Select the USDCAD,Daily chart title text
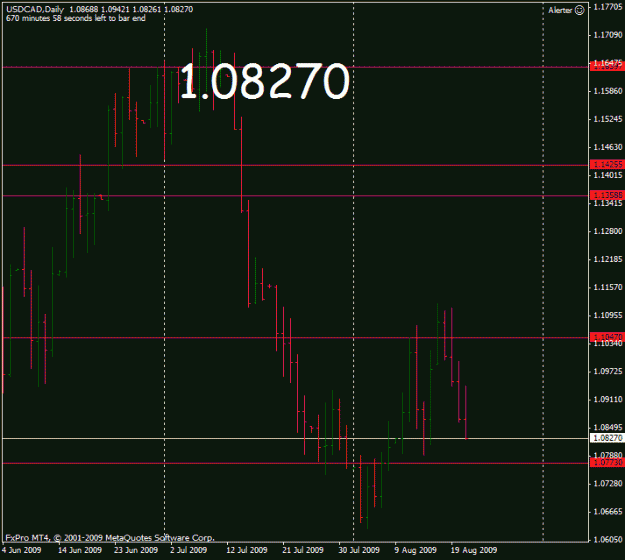The height and width of the screenshot is (560, 625). [35, 9]
